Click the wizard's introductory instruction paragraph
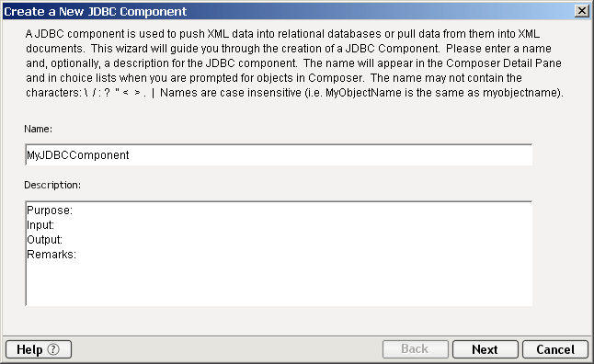Viewport: 594px width, 364px height. coord(294,63)
